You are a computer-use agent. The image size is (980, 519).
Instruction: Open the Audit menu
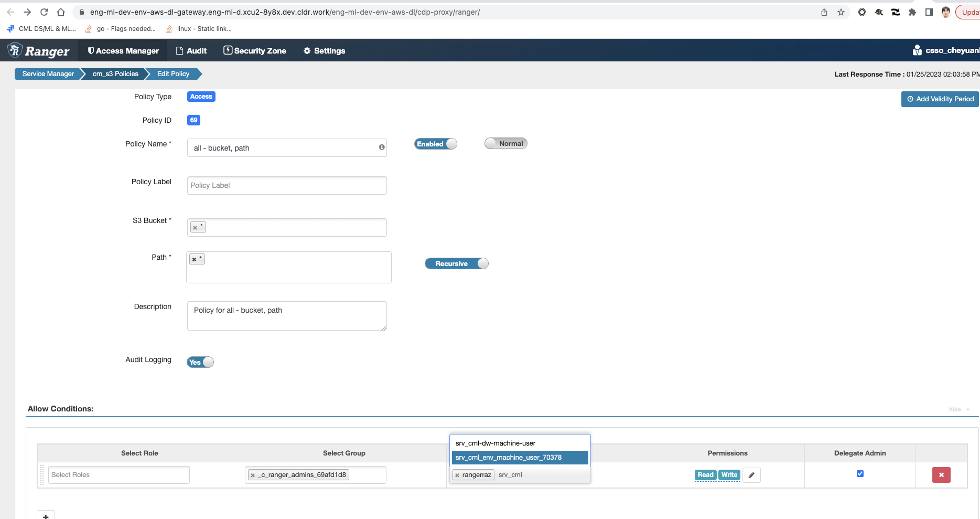tap(191, 51)
